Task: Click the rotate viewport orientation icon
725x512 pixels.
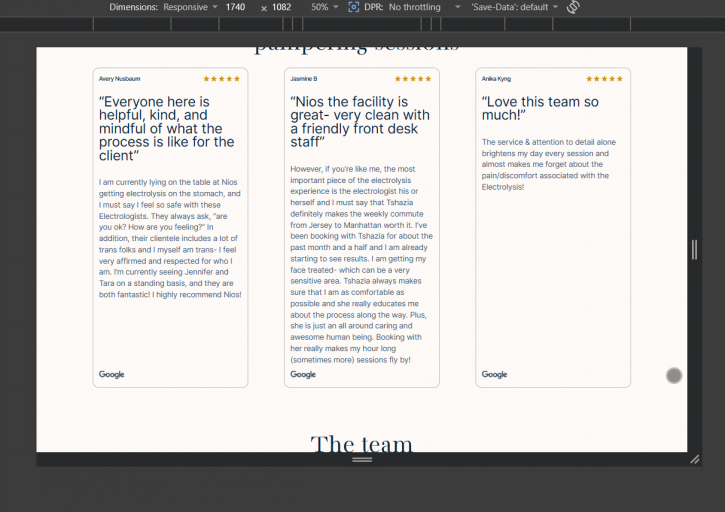Action: pos(573,7)
